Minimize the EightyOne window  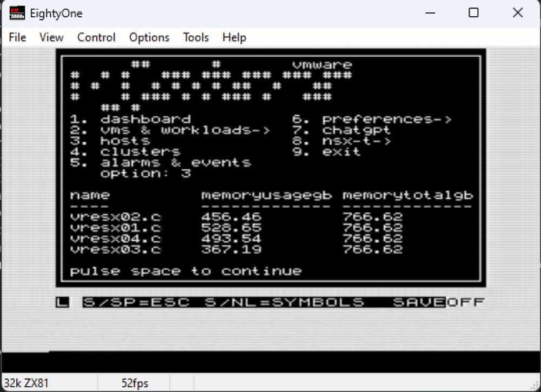tap(430, 13)
